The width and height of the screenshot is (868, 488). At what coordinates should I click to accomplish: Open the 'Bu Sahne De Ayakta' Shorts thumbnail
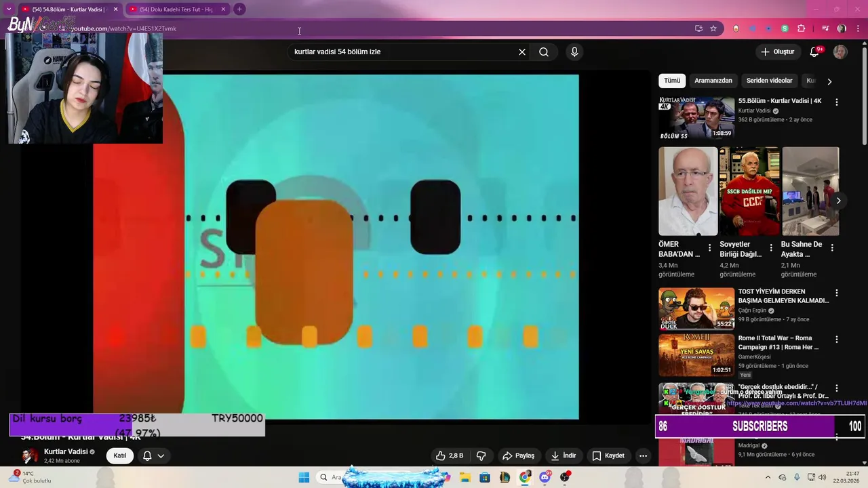click(x=810, y=191)
